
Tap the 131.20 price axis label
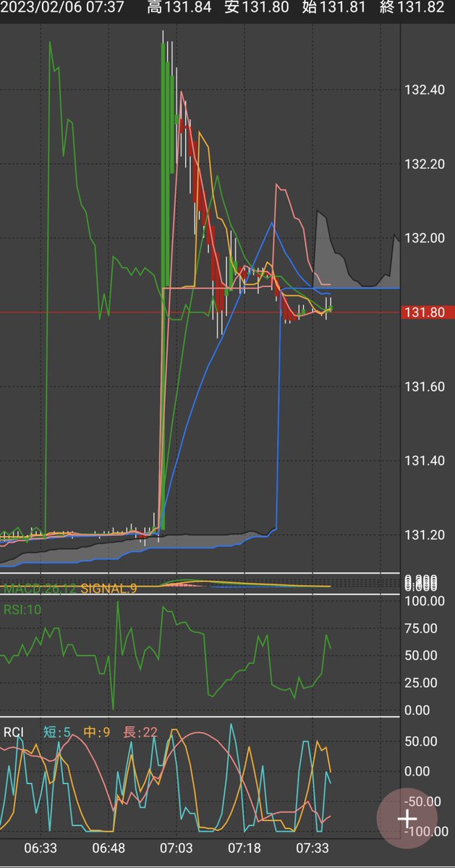click(x=425, y=535)
